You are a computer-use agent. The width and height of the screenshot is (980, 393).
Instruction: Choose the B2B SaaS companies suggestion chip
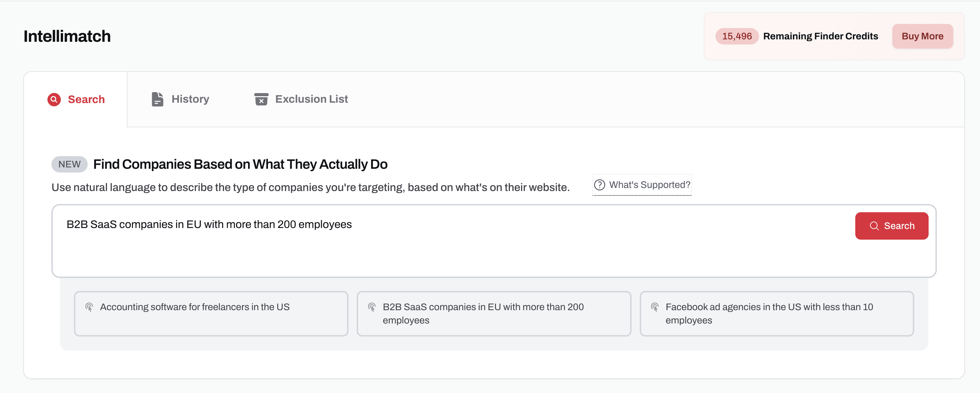(x=493, y=313)
